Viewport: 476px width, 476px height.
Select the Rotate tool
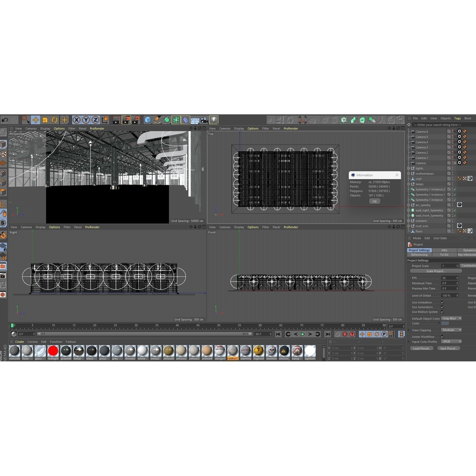(x=55, y=120)
